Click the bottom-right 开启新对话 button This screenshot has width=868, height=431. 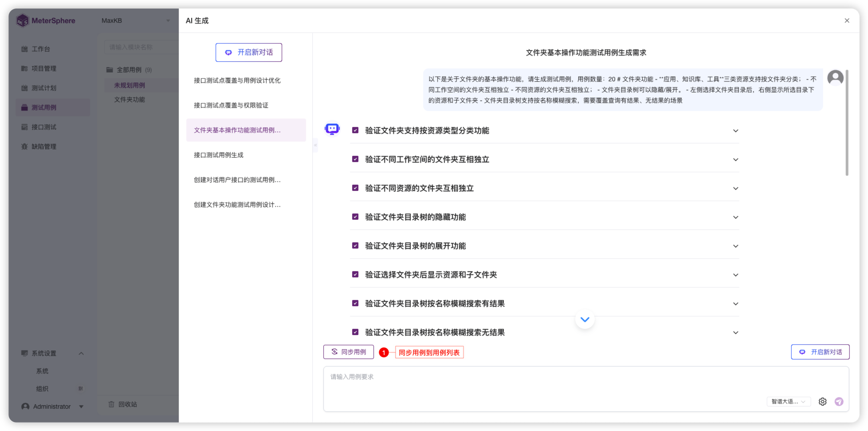coord(820,352)
